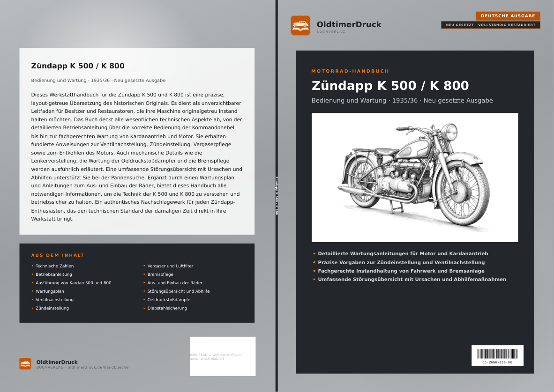Viewport: 554px width, 392px height.
Task: Click the 'DD-ZUNDK800-DE' barcode code text
Action: tap(497, 362)
